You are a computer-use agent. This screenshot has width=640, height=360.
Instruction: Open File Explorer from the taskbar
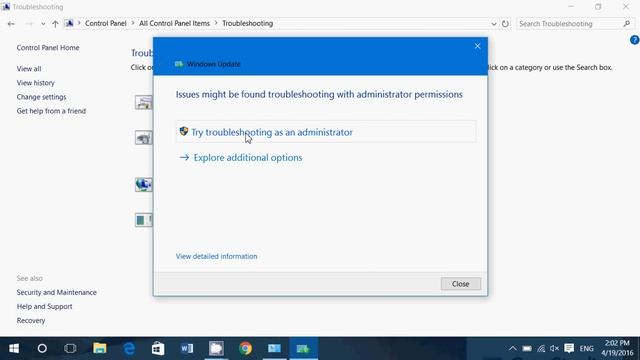pyautogui.click(x=100, y=349)
